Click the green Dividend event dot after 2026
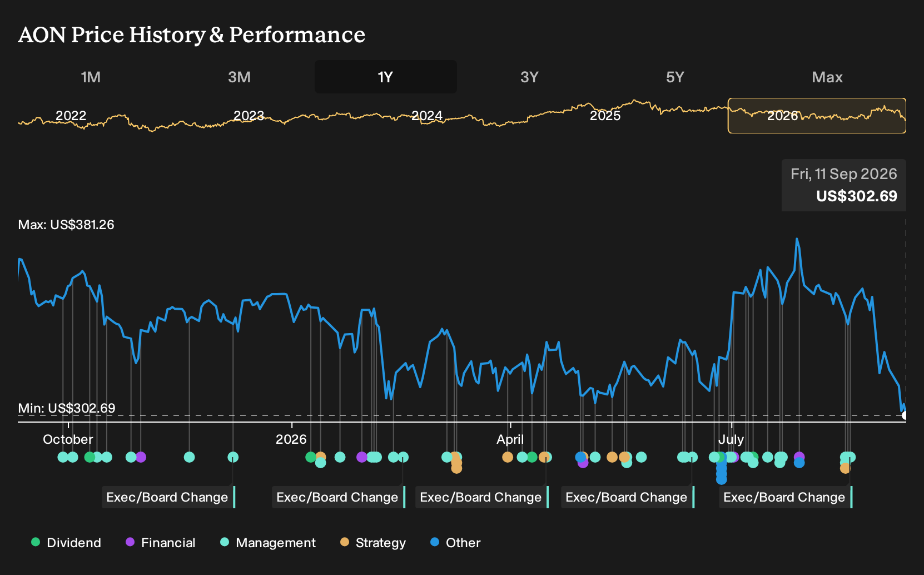Viewport: 924px width, 575px height. click(x=311, y=457)
